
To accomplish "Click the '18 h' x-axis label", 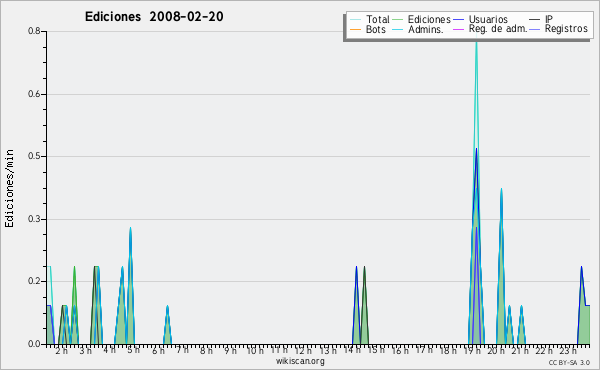I will tap(448, 350).
